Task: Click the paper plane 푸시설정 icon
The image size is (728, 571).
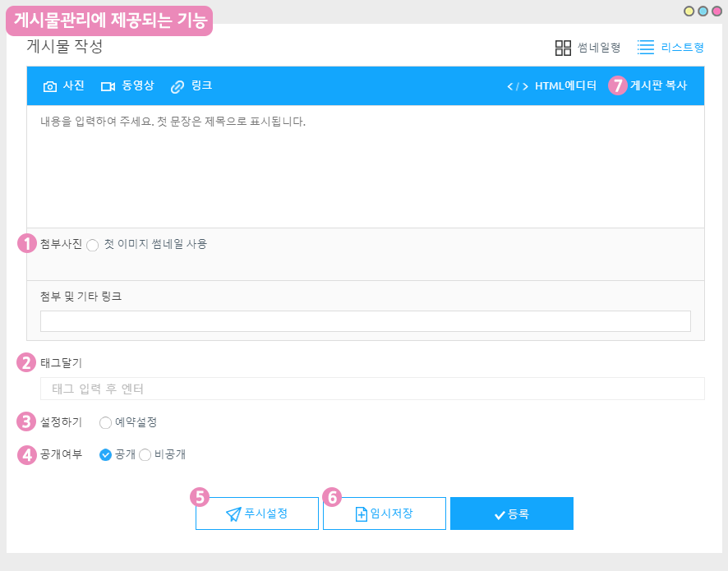Action: tap(233, 514)
